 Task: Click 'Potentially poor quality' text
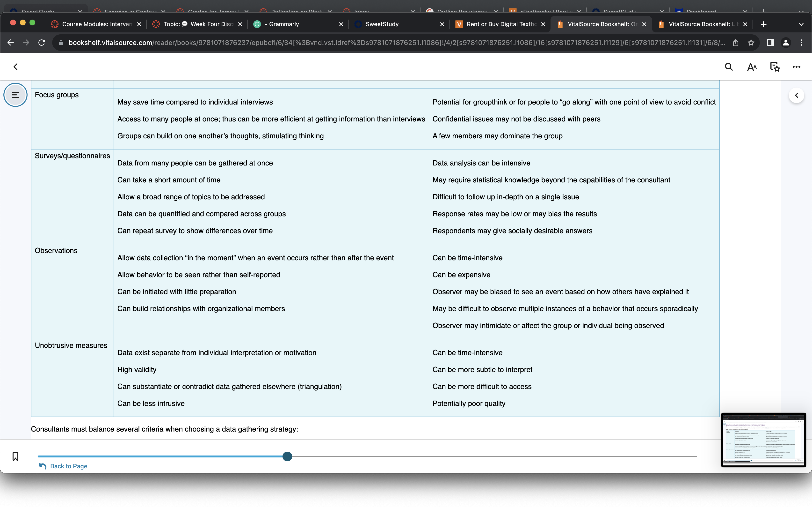pyautogui.click(x=469, y=403)
